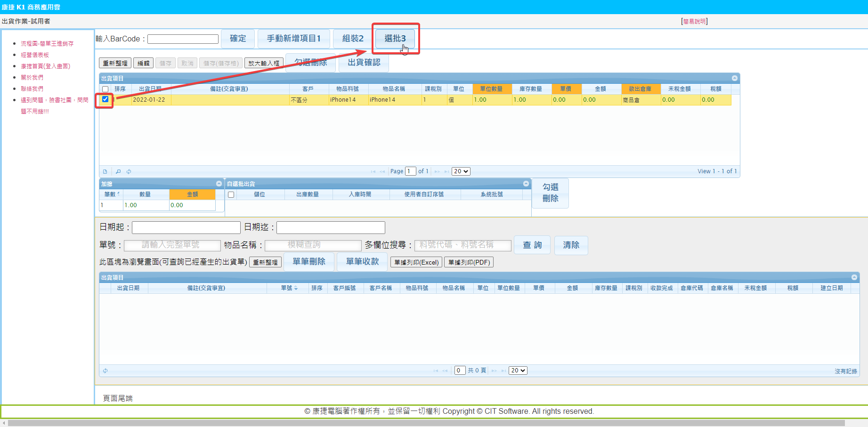868x427 pixels.
Task: Click the reload icon in upper grid footer
Action: (129, 172)
